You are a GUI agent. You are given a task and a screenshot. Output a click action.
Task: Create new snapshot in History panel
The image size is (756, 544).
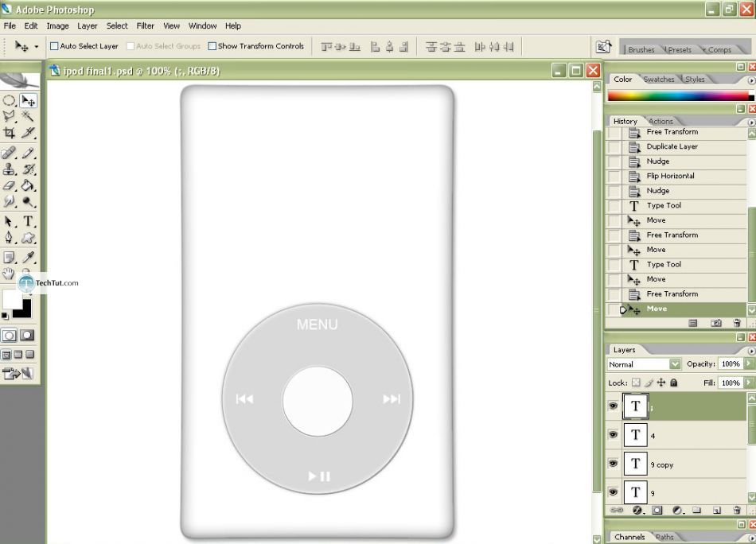[715, 323]
